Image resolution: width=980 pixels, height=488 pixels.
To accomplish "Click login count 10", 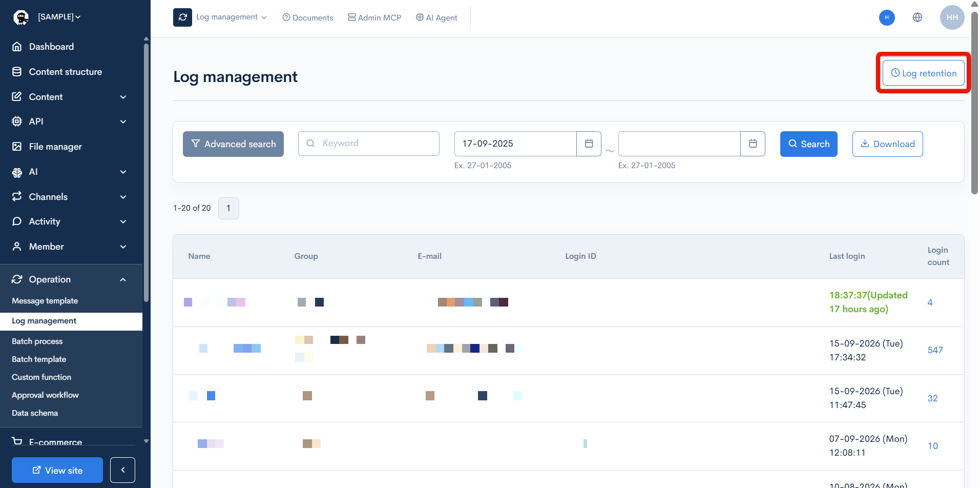I will [932, 446].
